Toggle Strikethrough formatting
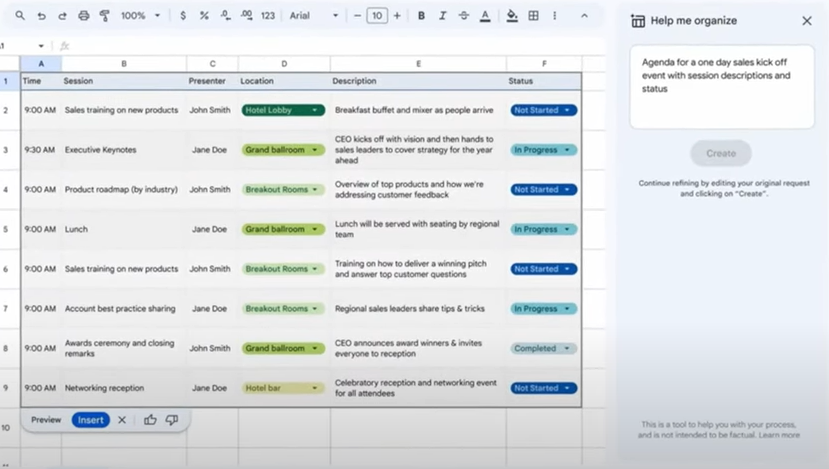829x469 pixels. (463, 16)
